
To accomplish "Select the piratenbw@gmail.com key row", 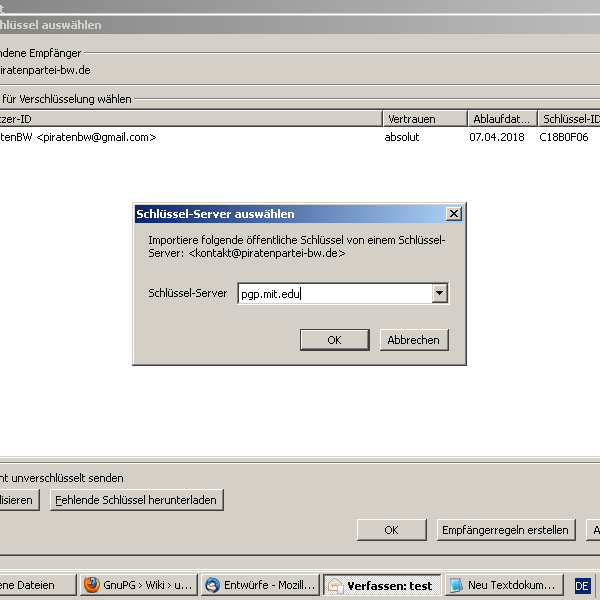I will pyautogui.click(x=190, y=137).
